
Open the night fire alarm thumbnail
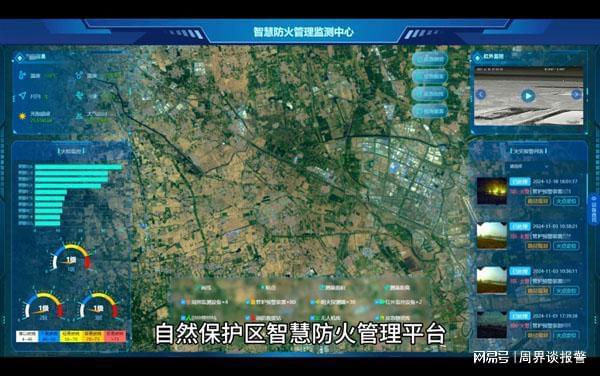pos(492,190)
